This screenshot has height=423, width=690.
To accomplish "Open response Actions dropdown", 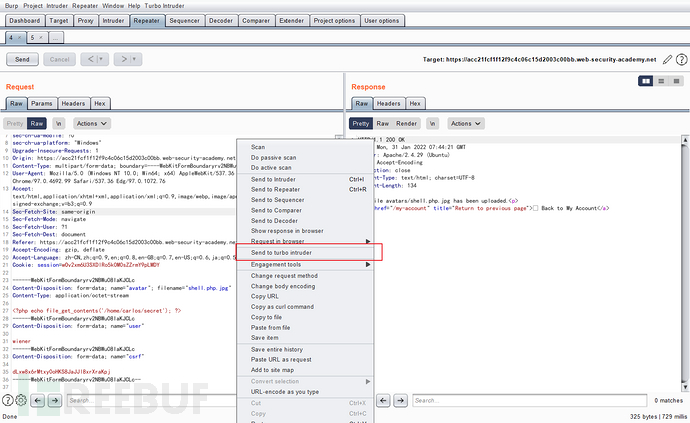I will click(x=466, y=124).
